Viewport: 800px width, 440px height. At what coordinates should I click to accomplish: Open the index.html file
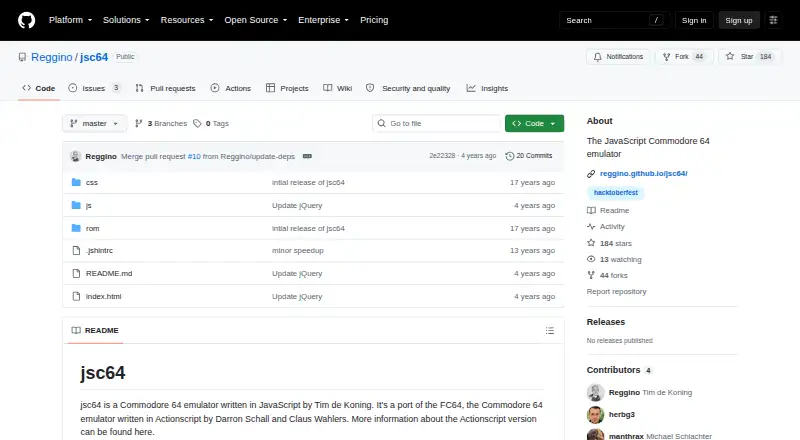pos(104,297)
